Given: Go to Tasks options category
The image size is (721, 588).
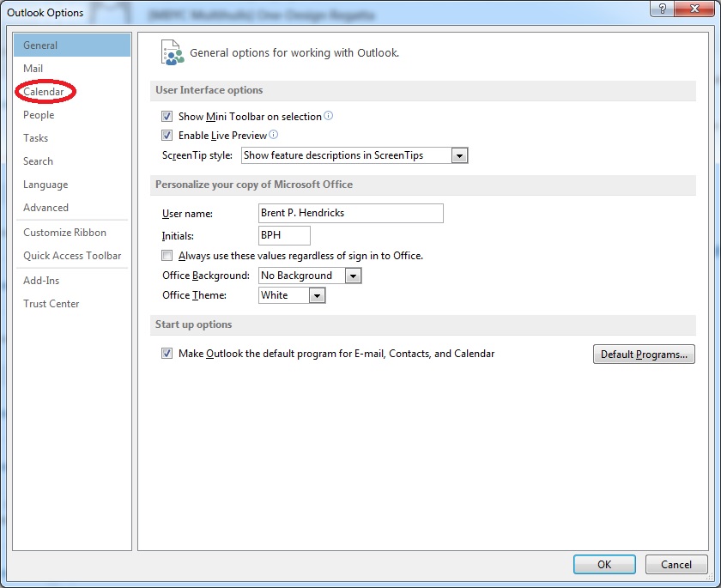Looking at the screenshot, I should 72,138.
